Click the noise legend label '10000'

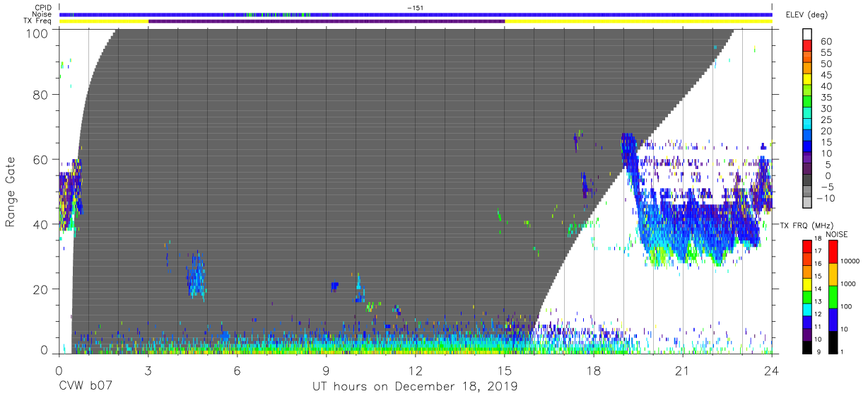point(850,261)
